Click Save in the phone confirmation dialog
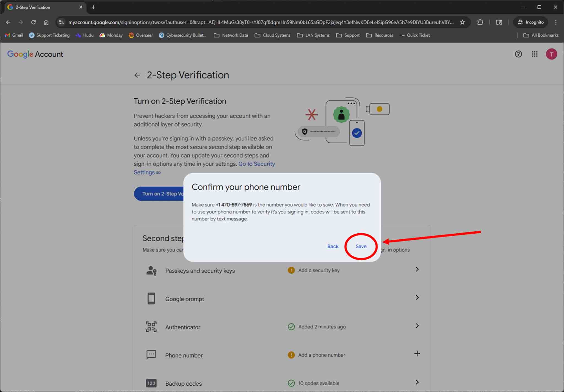The height and width of the screenshot is (392, 564). [x=361, y=246]
